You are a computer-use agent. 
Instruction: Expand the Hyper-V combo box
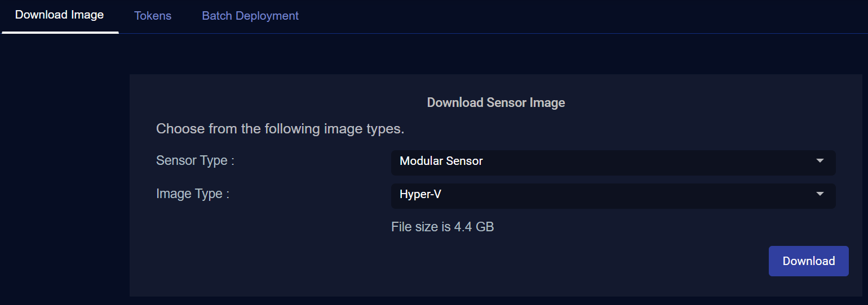(613, 195)
